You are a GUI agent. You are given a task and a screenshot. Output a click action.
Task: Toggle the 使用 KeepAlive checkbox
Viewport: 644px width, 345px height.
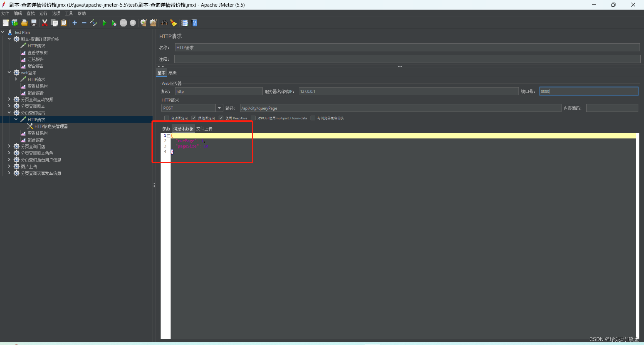point(221,118)
